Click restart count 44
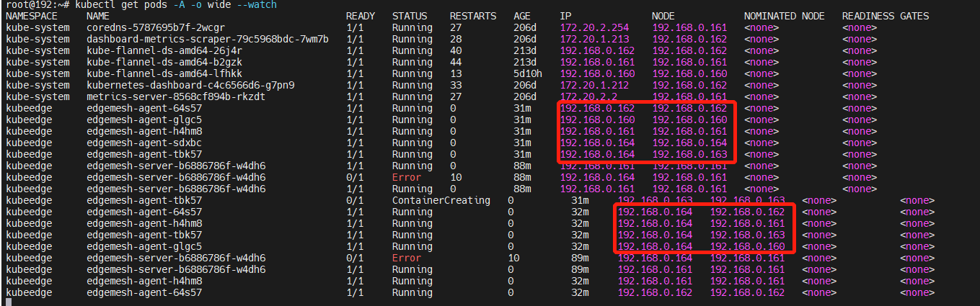 tap(456, 62)
